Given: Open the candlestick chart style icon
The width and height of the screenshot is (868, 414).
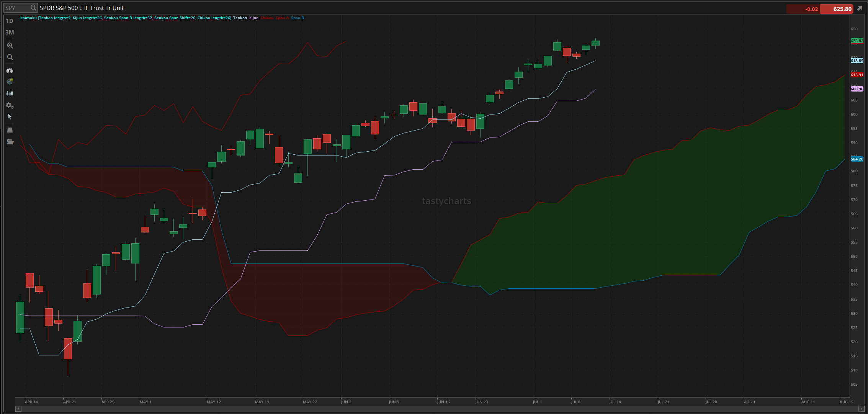Looking at the screenshot, I should pyautogui.click(x=10, y=93).
